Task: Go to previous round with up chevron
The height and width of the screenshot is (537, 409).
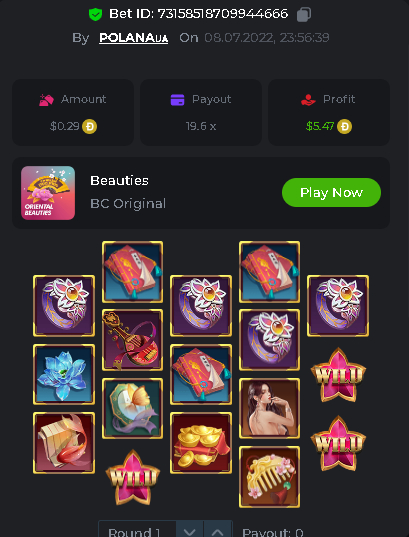Action: click(218, 531)
